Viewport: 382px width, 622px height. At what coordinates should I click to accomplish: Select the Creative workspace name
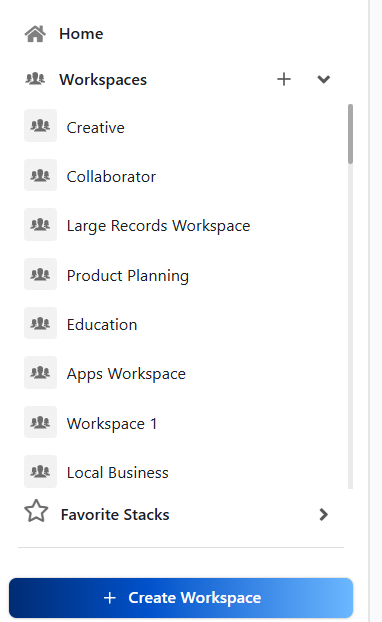click(96, 128)
